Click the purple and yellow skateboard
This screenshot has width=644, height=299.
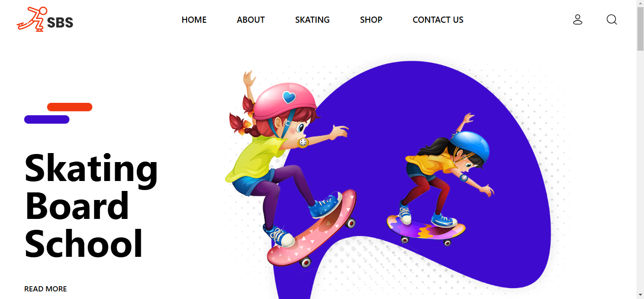(x=426, y=230)
